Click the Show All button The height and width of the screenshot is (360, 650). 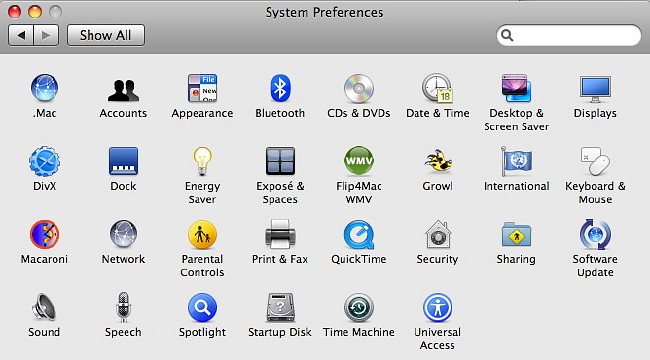[x=106, y=35]
